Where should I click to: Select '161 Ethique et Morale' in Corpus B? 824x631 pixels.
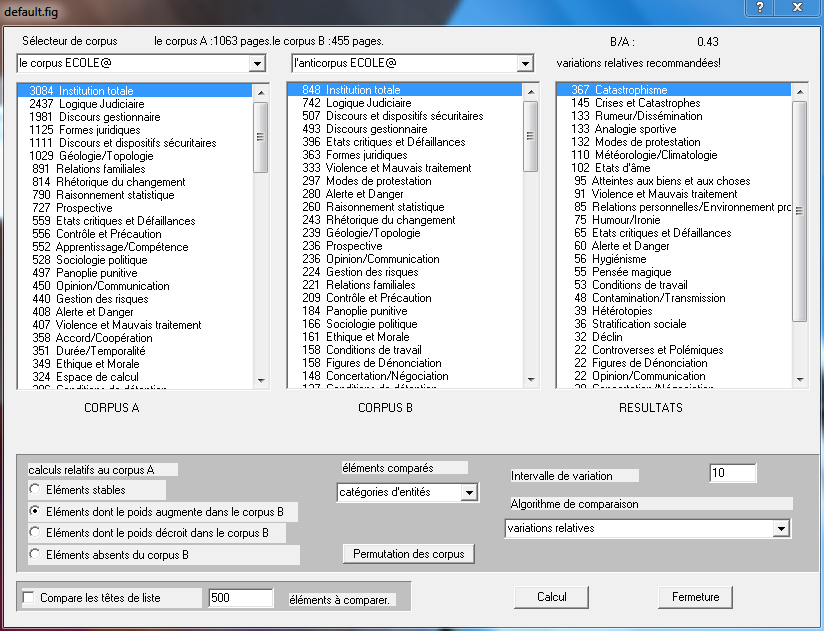pos(405,337)
